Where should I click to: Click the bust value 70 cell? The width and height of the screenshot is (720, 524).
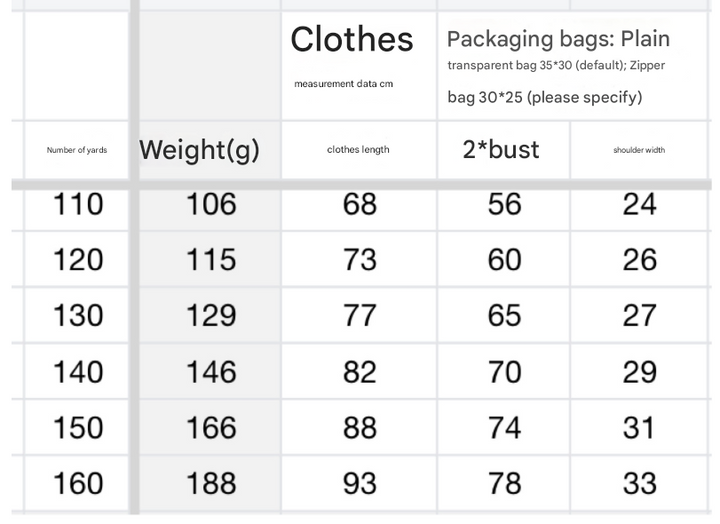point(504,372)
